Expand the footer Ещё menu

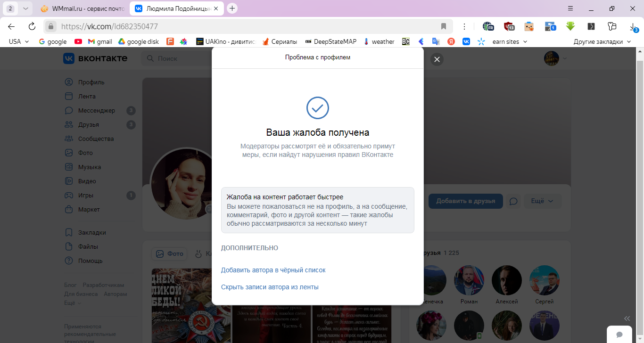(72, 303)
